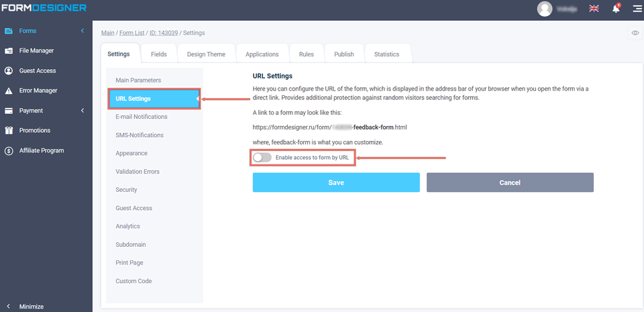
Task: Click the eye preview icon
Action: pos(635,33)
